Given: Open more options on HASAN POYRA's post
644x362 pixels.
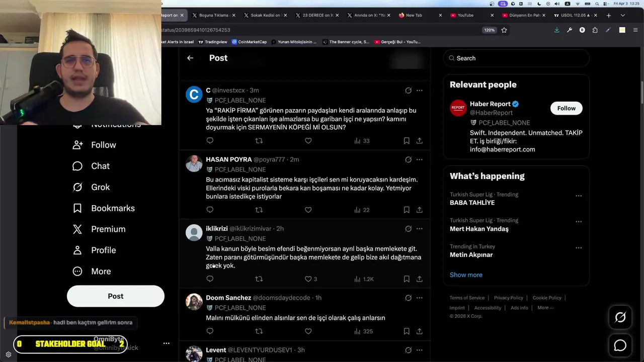Looking at the screenshot, I should (x=419, y=159).
